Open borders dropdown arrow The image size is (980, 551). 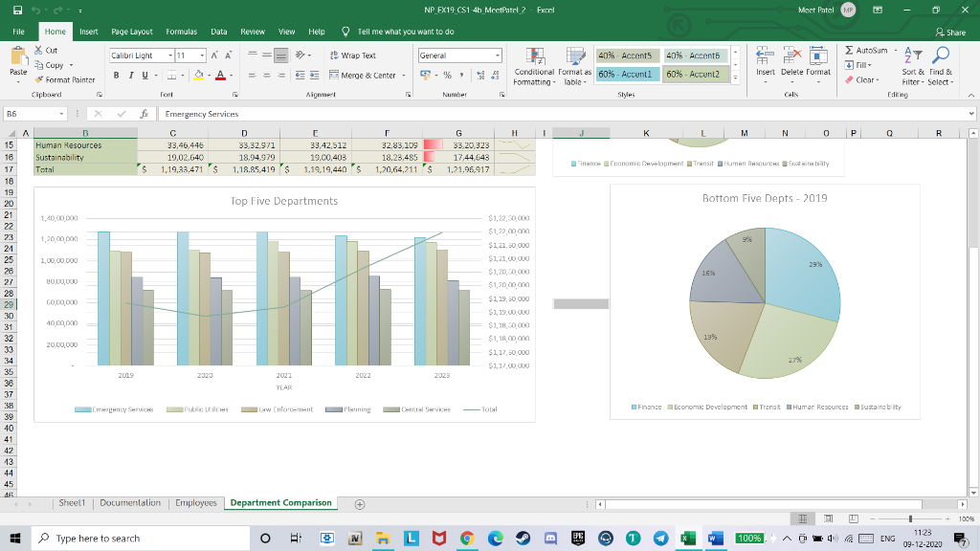pyautogui.click(x=182, y=76)
